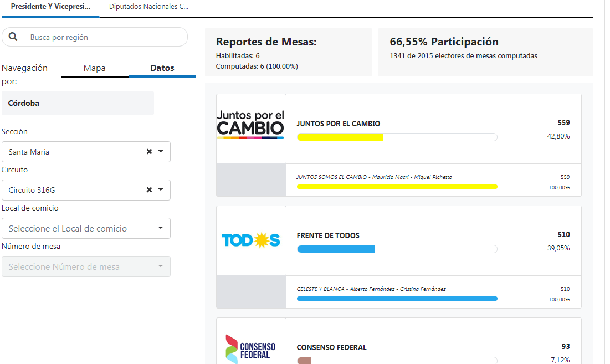Image resolution: width=610 pixels, height=364 pixels.
Task: Clear the Santa María section selection
Action: [149, 152]
